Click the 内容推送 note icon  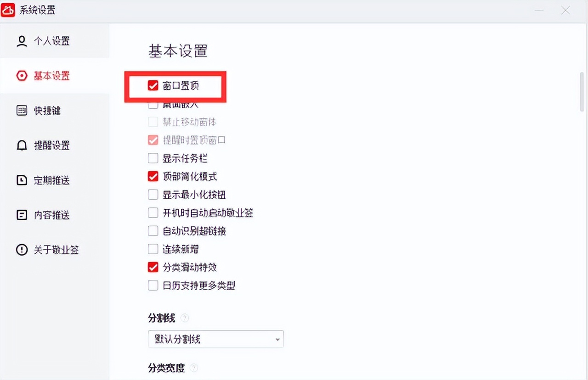click(22, 215)
